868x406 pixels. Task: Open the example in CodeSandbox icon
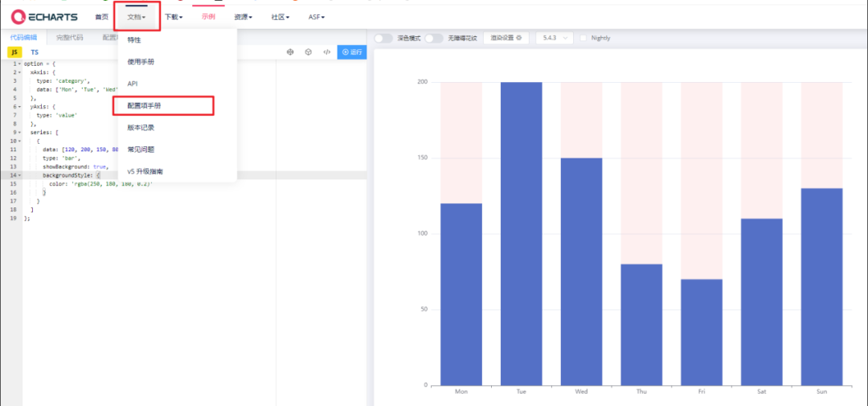click(x=289, y=52)
